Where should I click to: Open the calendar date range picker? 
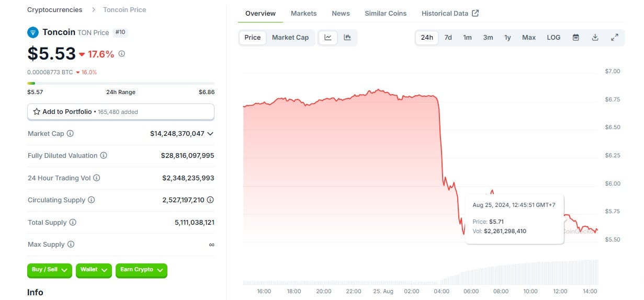point(575,38)
